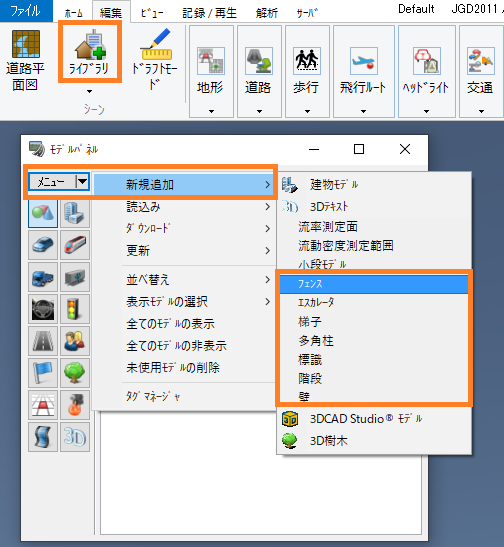This screenshot has height=547, width=504.
Task: Select the car model category icon
Action: (x=43, y=245)
